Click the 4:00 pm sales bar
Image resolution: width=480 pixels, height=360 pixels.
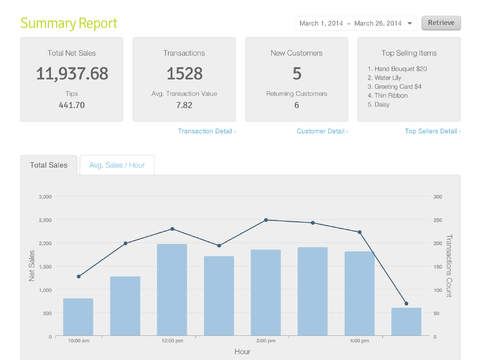[x=359, y=293]
